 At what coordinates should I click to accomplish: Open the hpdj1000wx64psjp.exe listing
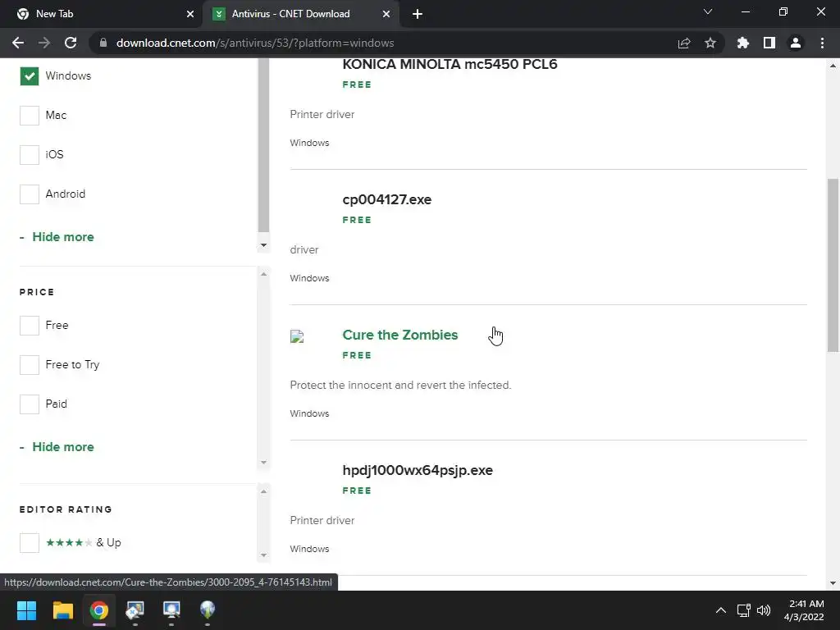[x=418, y=470]
